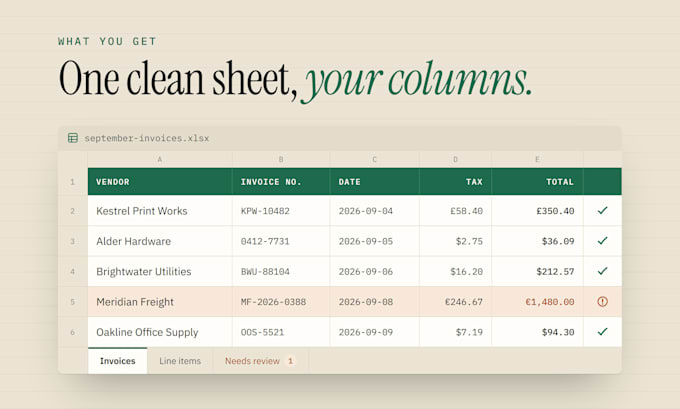The width and height of the screenshot is (680, 409).
Task: Click the tax value €246.67
Action: click(464, 302)
